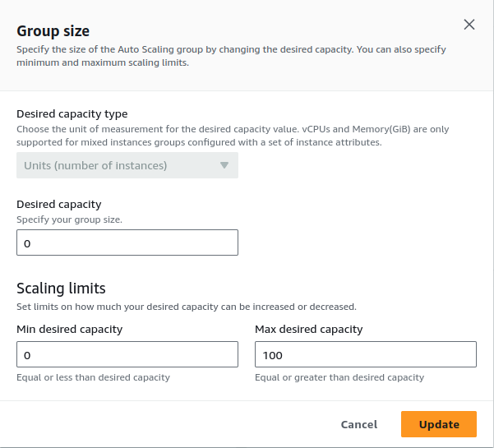
Task: Click the Max desired capacity label
Action: (309, 330)
